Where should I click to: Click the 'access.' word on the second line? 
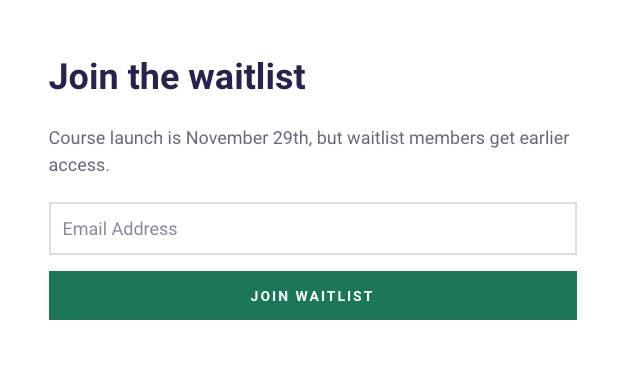(79, 165)
